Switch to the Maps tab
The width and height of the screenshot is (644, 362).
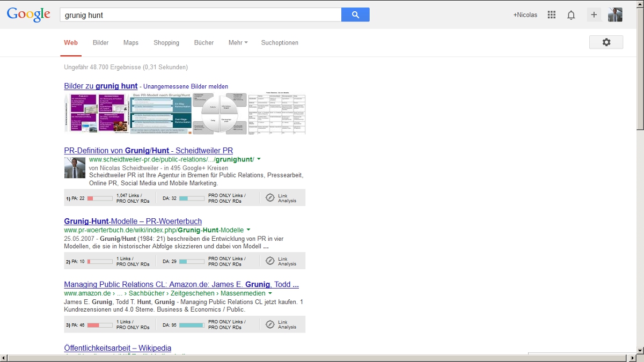[x=131, y=43]
